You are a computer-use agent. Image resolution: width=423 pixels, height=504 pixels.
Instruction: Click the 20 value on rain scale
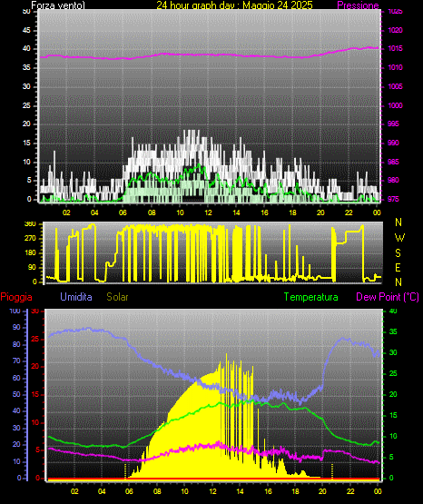click(35, 367)
